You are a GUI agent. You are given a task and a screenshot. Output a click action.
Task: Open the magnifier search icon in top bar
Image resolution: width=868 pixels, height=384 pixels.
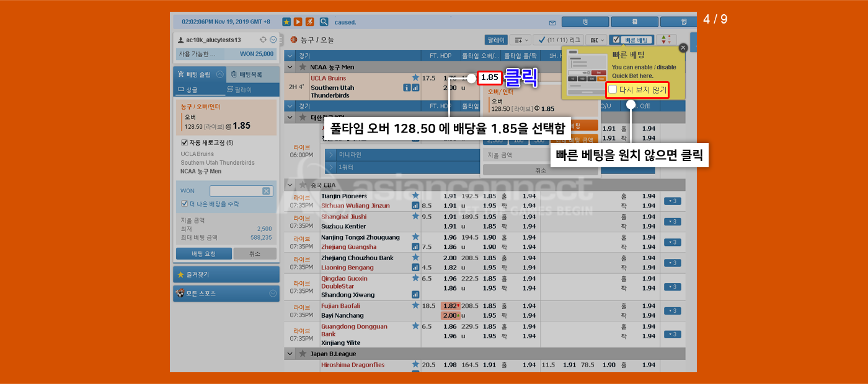point(324,22)
